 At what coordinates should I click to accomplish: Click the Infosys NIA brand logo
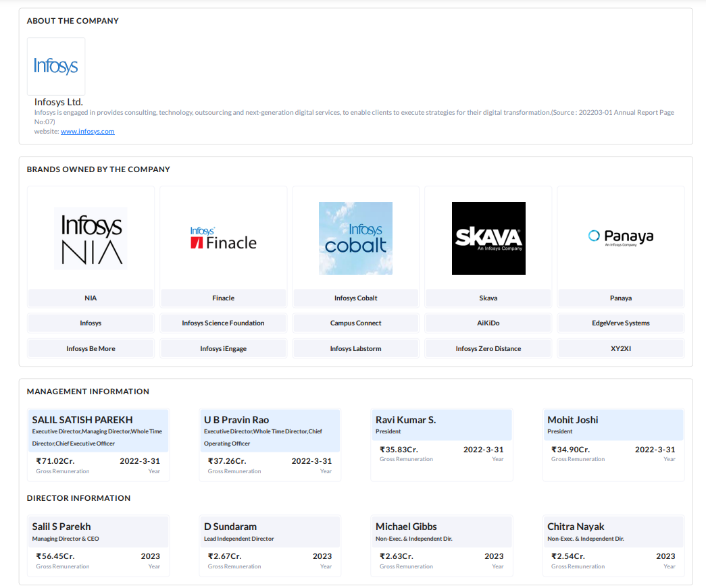[x=91, y=238]
